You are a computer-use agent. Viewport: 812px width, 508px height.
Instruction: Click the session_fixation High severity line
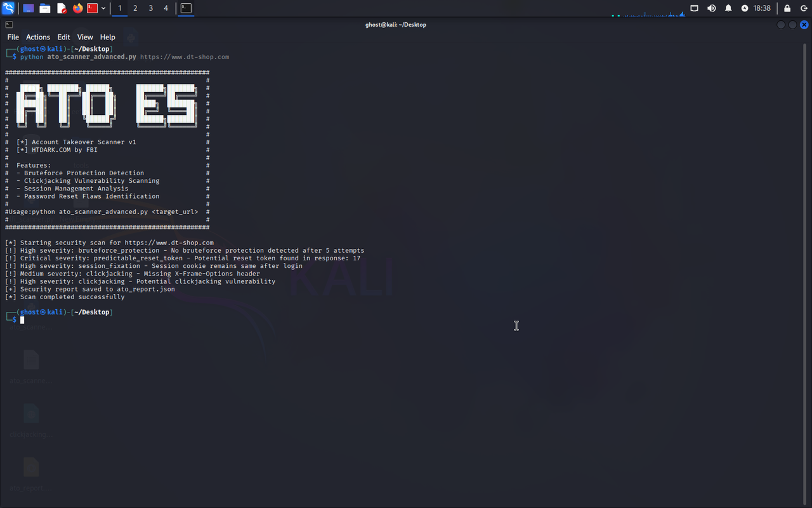[154, 266]
